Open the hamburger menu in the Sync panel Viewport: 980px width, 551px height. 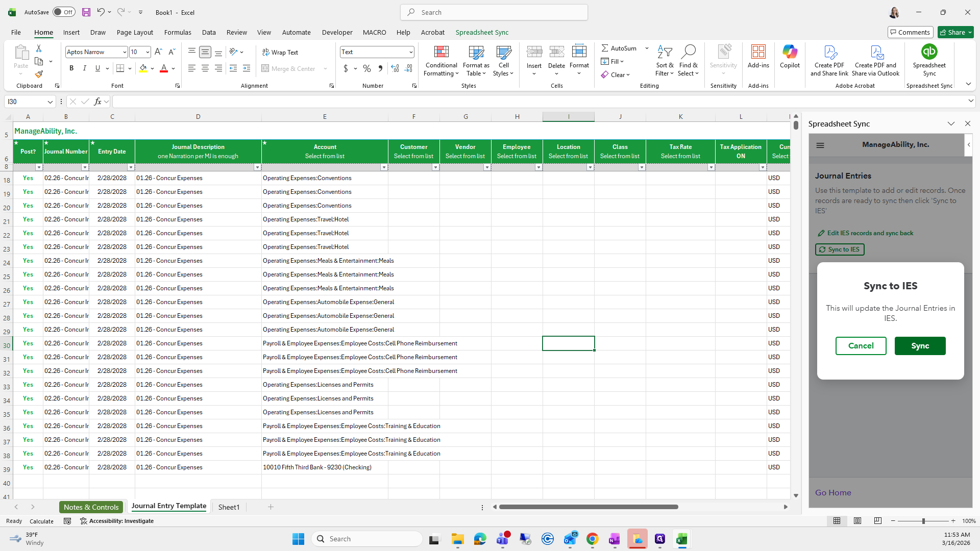[820, 145]
